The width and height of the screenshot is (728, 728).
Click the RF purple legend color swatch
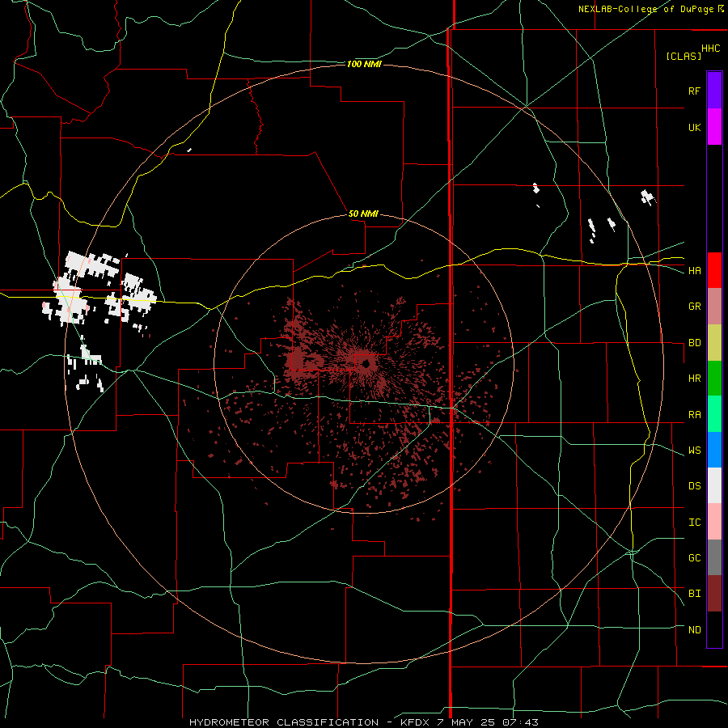point(714,91)
